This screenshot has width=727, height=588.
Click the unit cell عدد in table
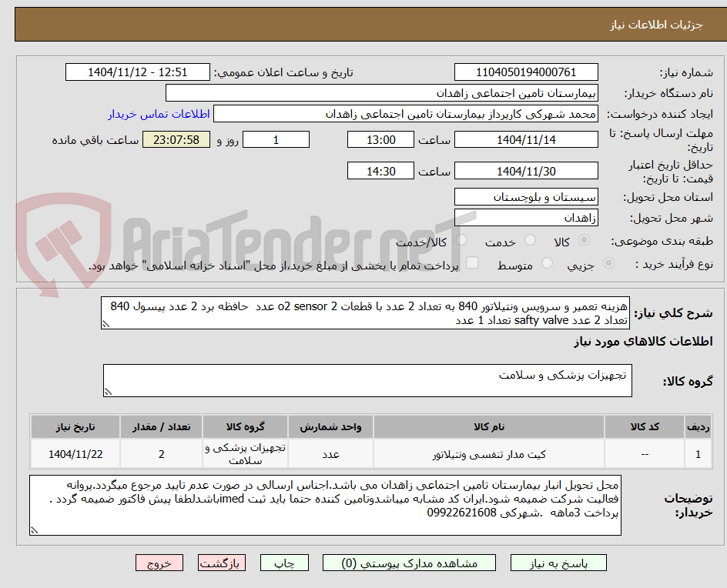330,454
